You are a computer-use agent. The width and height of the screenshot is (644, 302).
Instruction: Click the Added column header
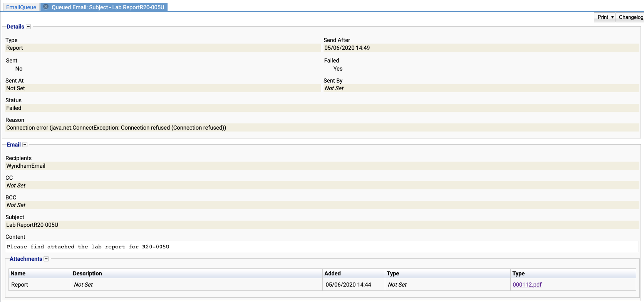(354, 273)
